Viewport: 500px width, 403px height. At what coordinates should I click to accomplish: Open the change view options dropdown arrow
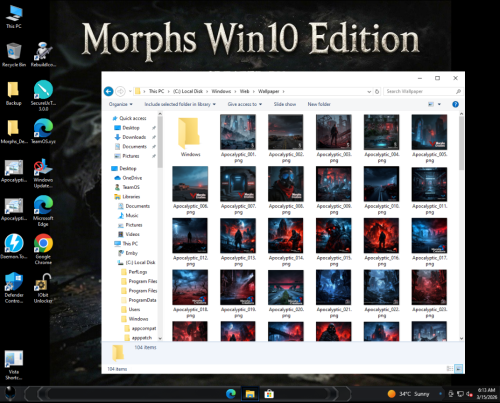point(439,104)
